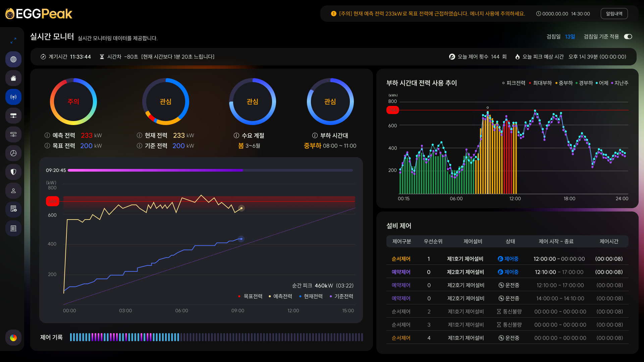Open the list document sidebar icon

point(13,228)
